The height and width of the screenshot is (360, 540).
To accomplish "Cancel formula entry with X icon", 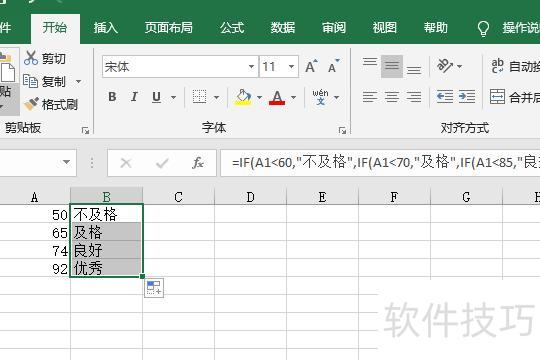I will pos(126,163).
